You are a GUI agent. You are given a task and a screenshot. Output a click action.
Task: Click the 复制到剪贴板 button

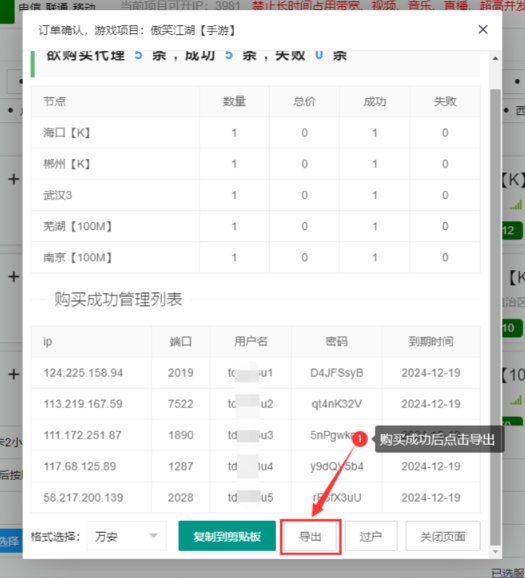(227, 536)
